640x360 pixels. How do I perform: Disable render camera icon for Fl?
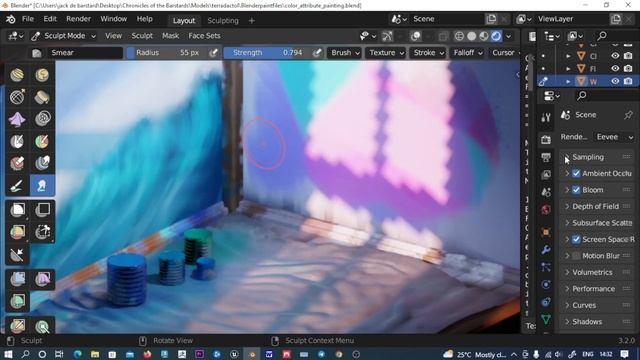(x=628, y=69)
